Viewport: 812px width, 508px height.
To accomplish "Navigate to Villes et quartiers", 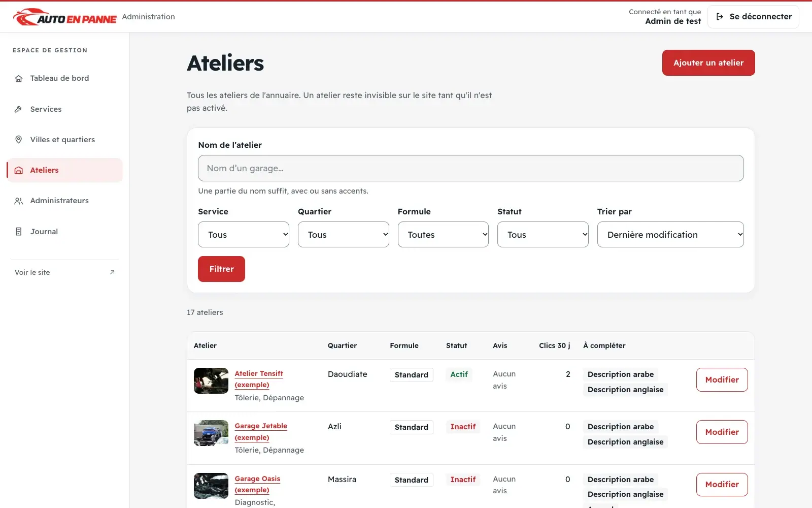I will click(x=65, y=140).
